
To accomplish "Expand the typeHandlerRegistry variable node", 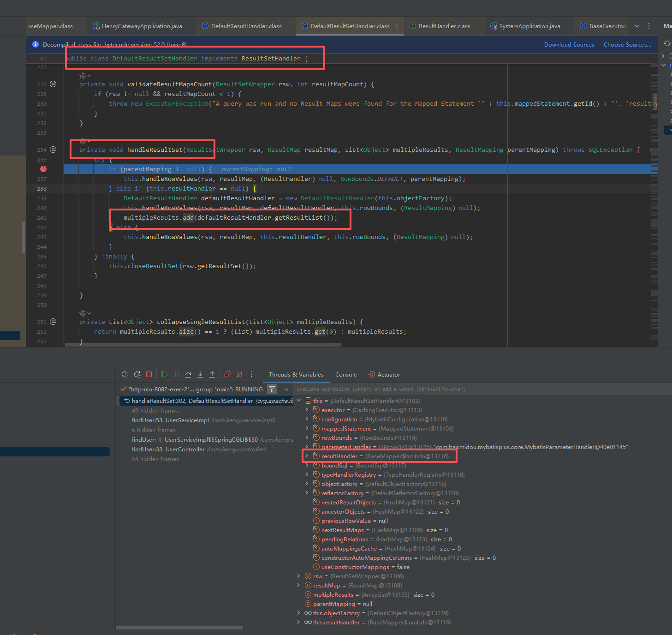I will click(x=307, y=474).
